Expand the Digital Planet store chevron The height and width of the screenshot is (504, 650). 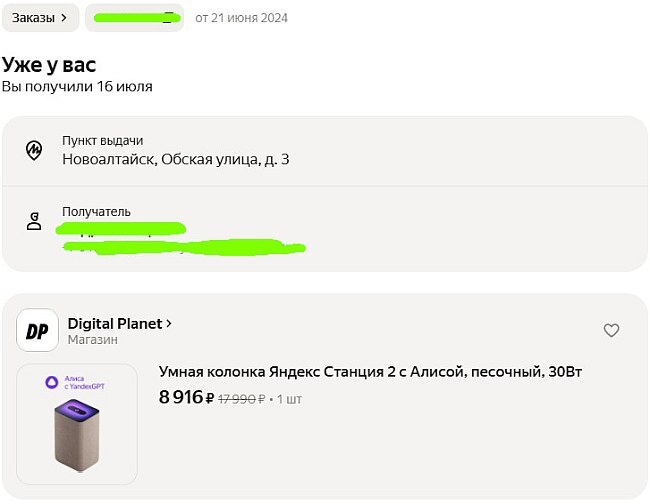(169, 323)
